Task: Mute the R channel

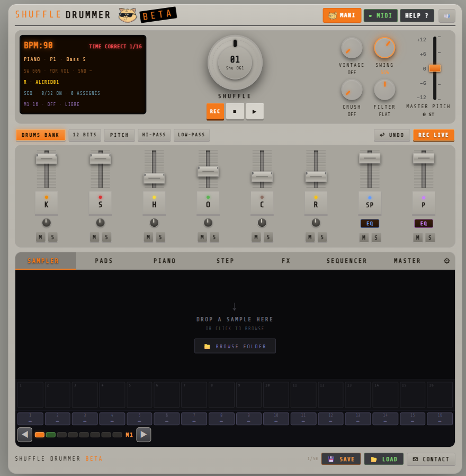Action: point(310,237)
